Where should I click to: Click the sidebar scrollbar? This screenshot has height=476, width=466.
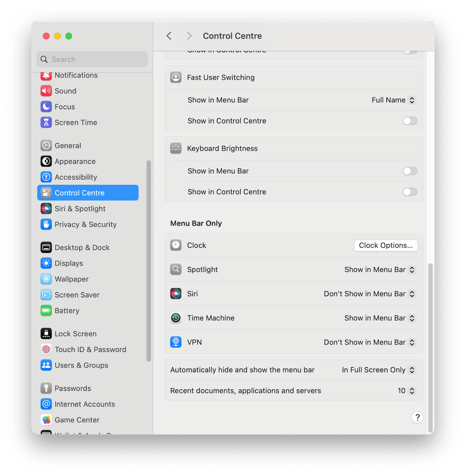click(x=149, y=261)
